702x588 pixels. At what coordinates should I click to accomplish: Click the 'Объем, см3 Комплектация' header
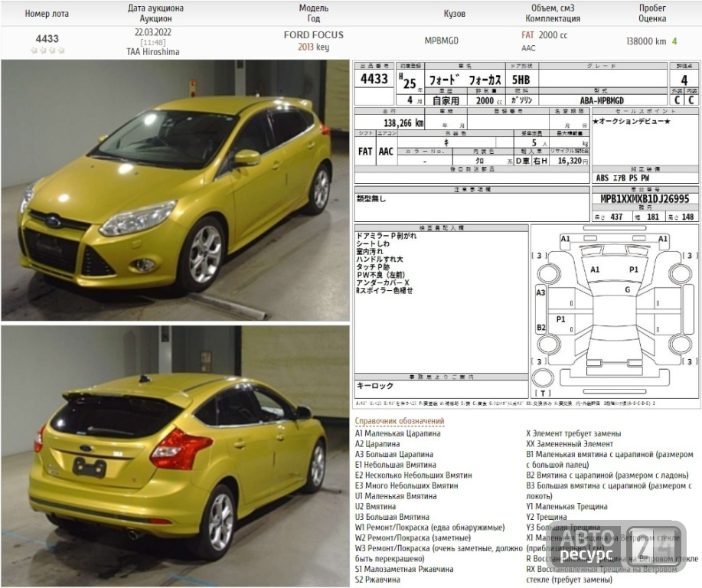pos(553,13)
